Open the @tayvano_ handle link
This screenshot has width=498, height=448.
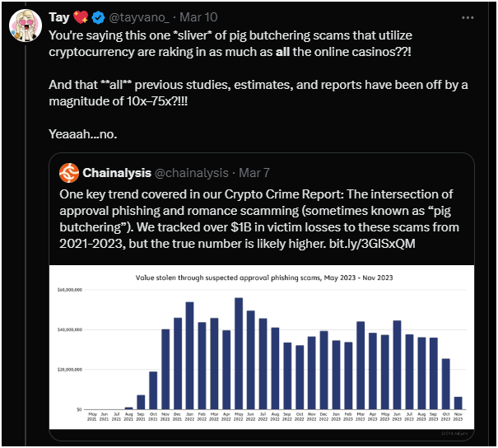[139, 17]
